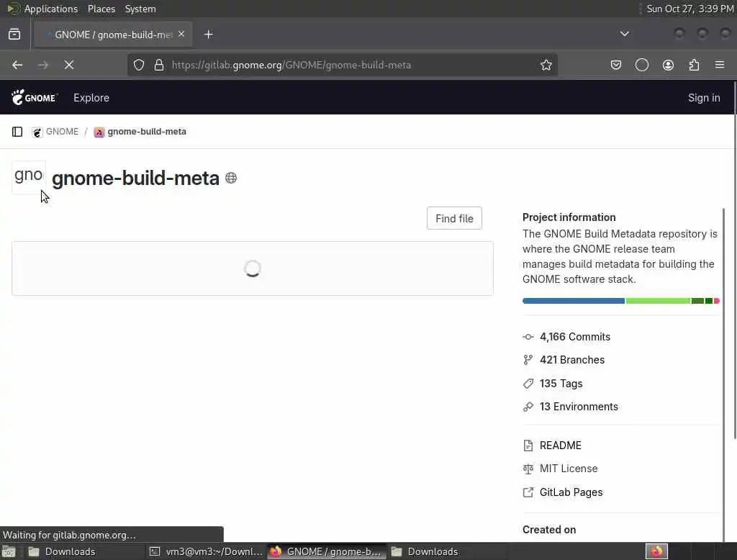Open the System menu

click(140, 9)
